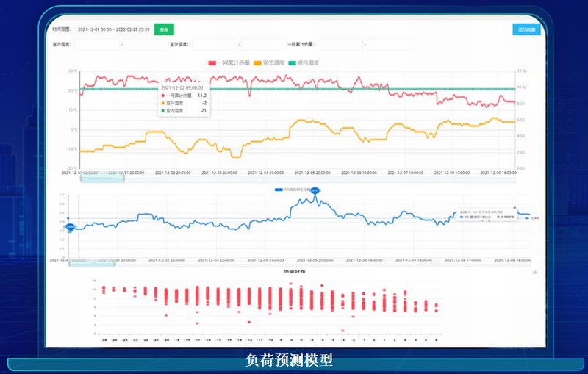Click the zoom slider under the top chart
Screen dimensions: 588x374
coord(102,178)
